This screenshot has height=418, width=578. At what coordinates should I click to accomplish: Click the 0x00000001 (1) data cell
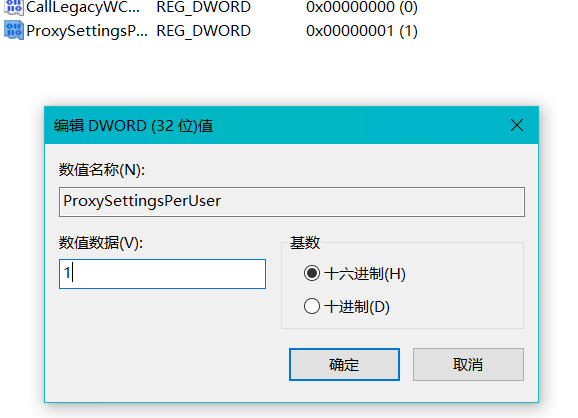click(x=362, y=31)
